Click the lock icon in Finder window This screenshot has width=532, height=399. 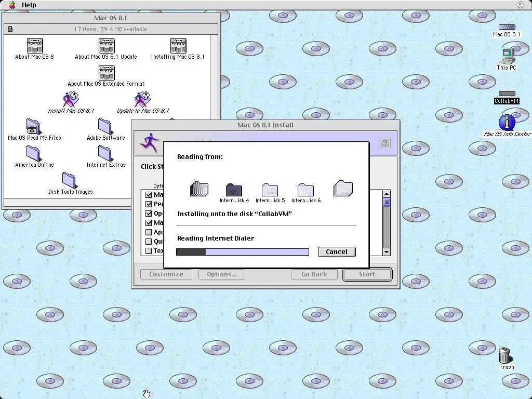tap(10, 29)
